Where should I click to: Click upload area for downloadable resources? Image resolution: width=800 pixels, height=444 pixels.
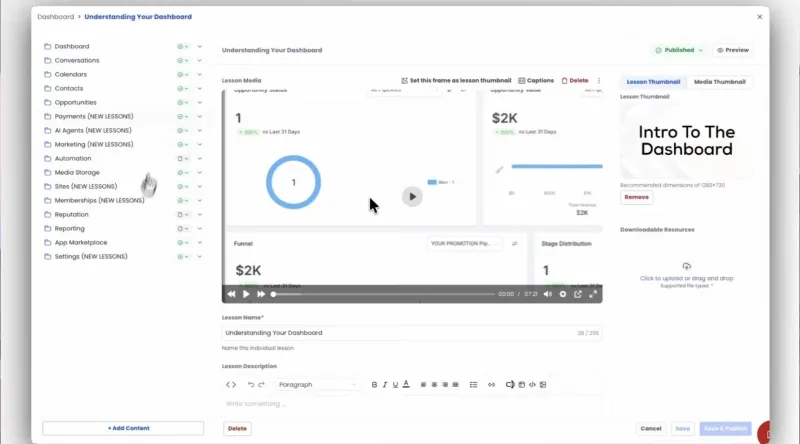(686, 276)
